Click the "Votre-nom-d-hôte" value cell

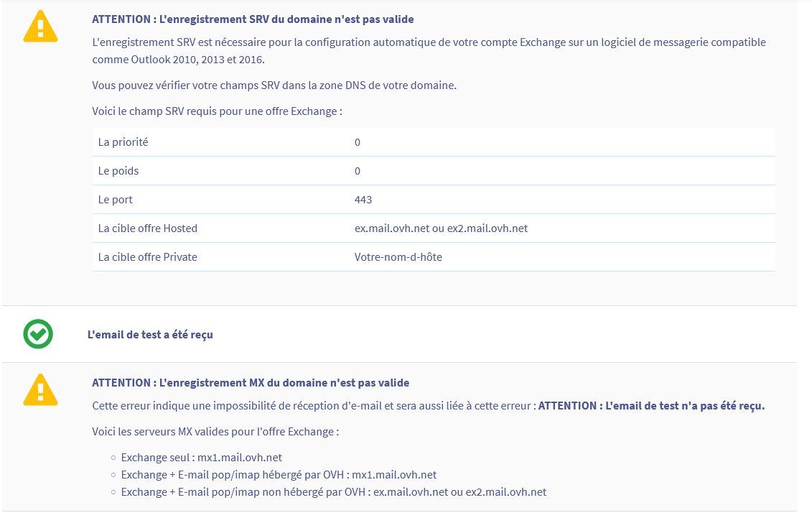click(398, 257)
